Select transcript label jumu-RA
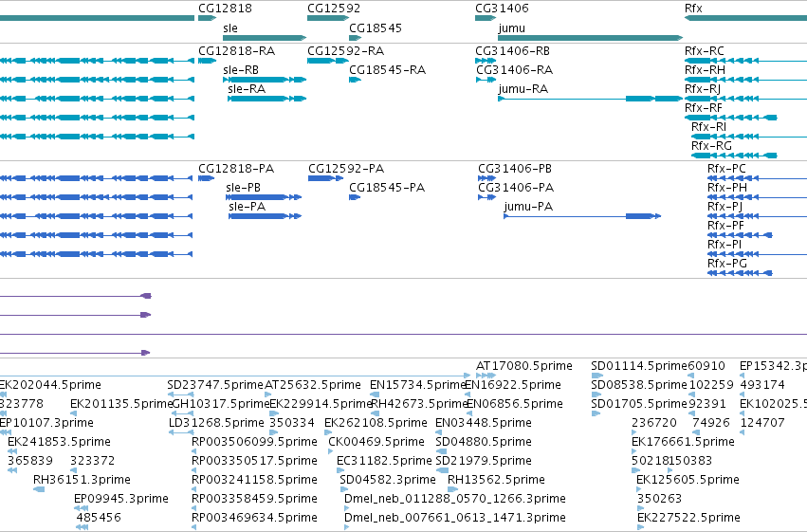Screen dimensions: 807x532 (523, 88)
